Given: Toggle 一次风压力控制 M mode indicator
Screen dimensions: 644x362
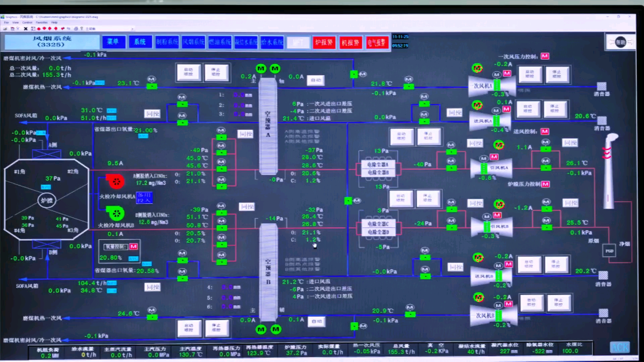Looking at the screenshot, I should click(545, 56).
